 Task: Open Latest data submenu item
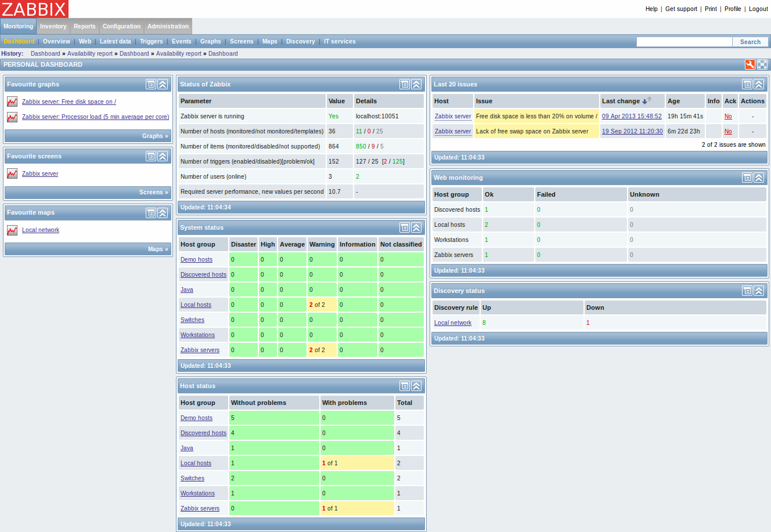(116, 41)
